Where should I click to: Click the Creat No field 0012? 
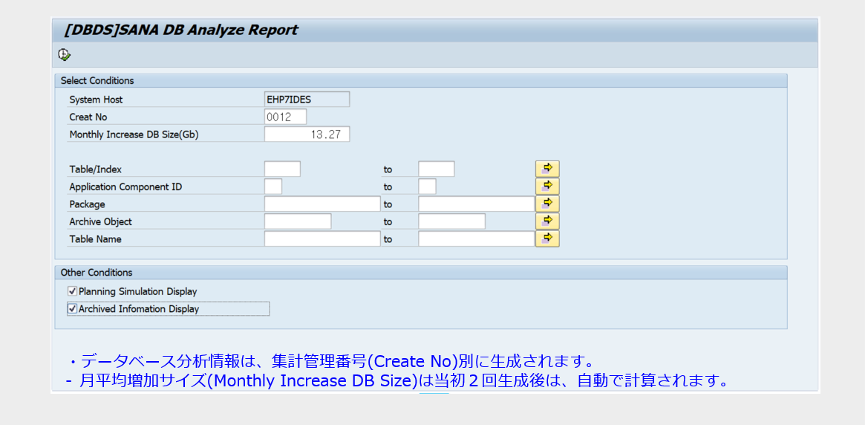(285, 117)
